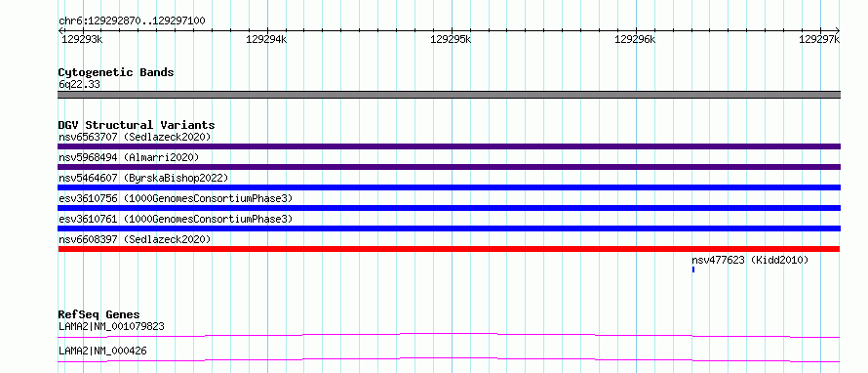Click the nsv5968494 (Almarri2020) variant label
Screen dimensions: 868x373
click(x=129, y=157)
